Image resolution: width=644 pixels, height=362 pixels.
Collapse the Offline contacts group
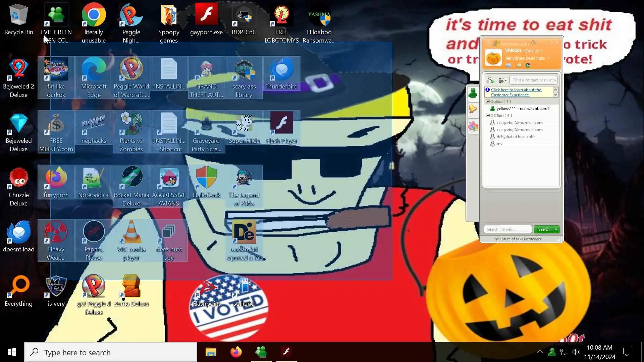(x=488, y=115)
